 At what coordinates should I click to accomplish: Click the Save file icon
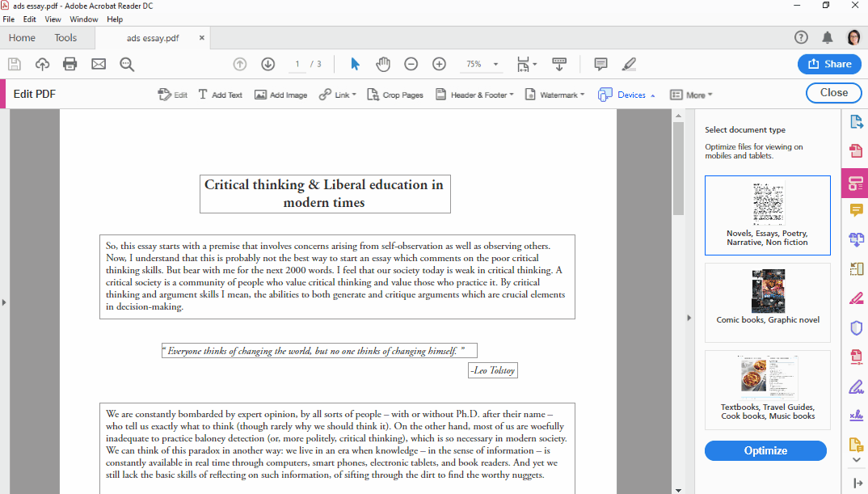pos(15,64)
